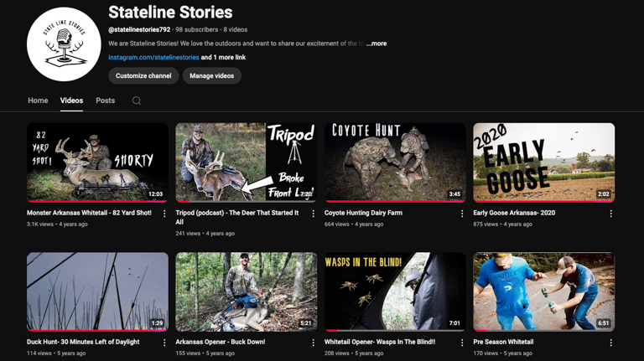Screen dimensions: 644x361
Task: Click title 'Coyote Hunting Dairy Farm'
Action: click(363, 213)
